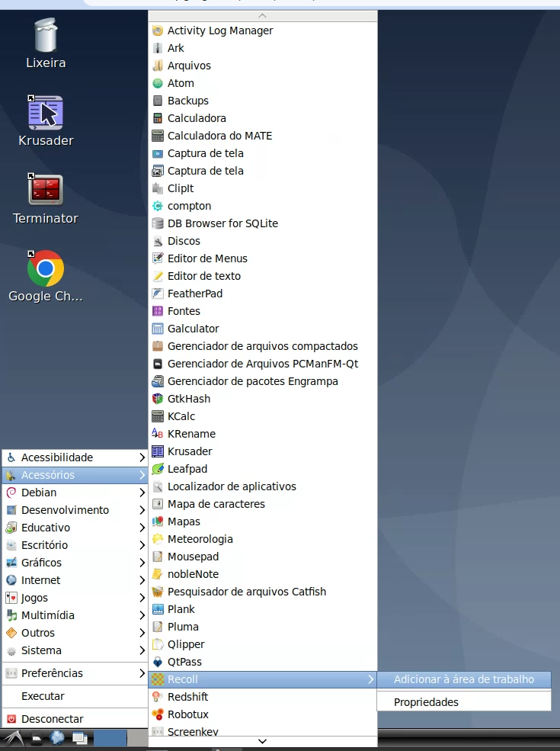Launch Ark from the menu

263,48
